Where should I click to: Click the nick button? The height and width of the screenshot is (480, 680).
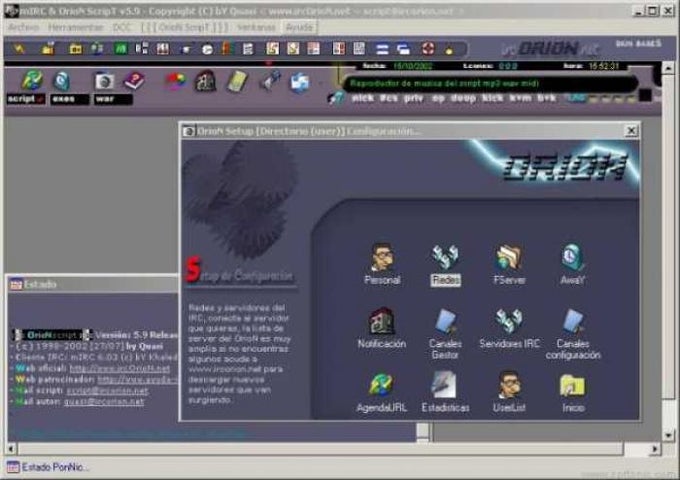tap(363, 98)
